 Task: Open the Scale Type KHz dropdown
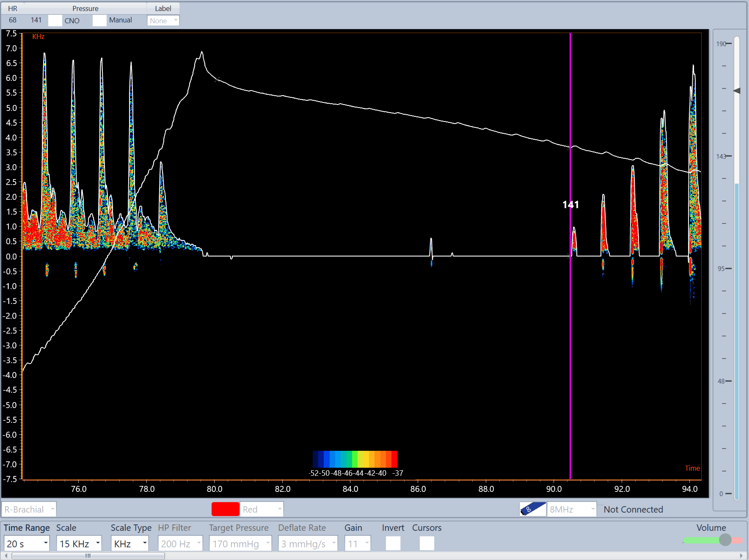click(129, 543)
